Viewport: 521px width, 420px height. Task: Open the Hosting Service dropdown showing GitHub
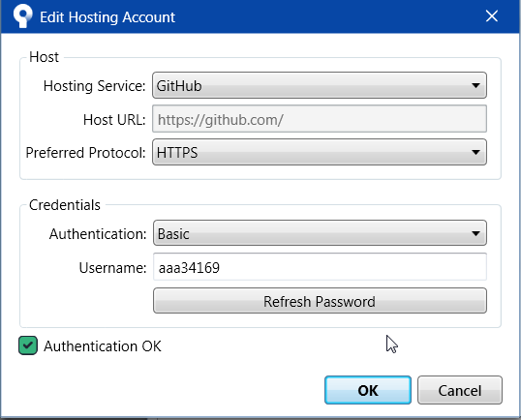click(x=320, y=85)
